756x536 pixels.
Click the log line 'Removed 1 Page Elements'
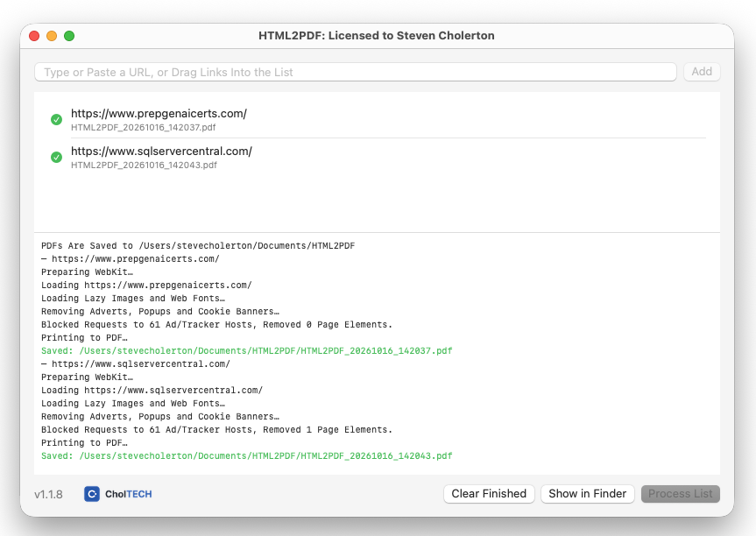click(216, 429)
